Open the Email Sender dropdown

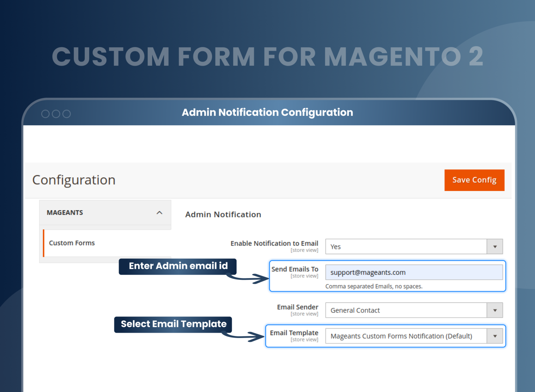point(414,310)
